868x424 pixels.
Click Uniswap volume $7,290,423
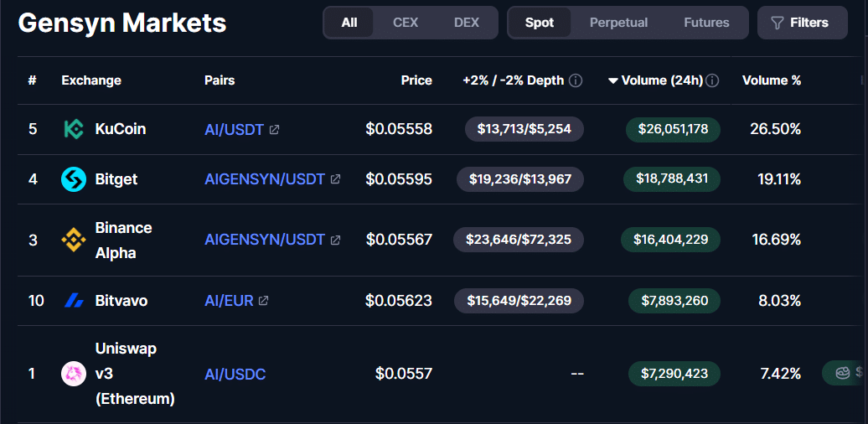pyautogui.click(x=674, y=374)
